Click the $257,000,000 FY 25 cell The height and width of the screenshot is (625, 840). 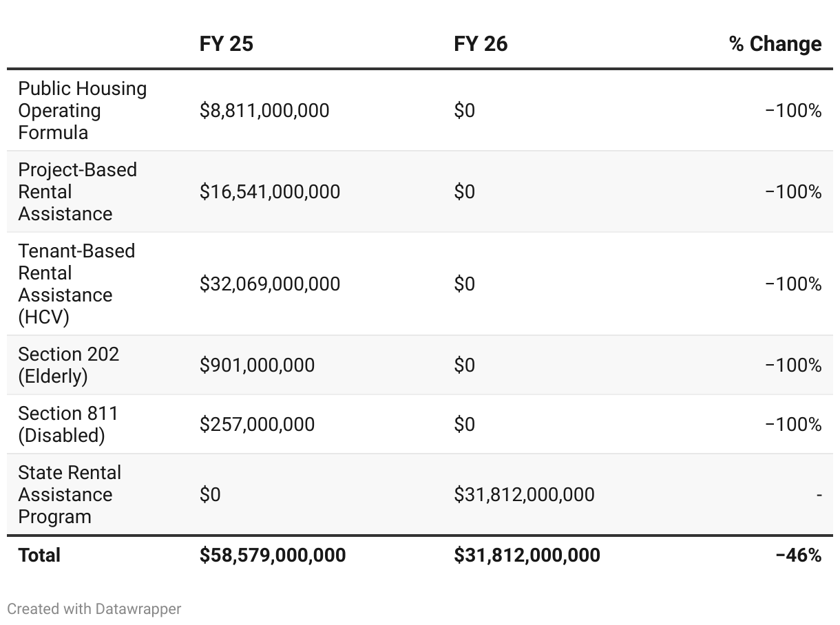257,425
